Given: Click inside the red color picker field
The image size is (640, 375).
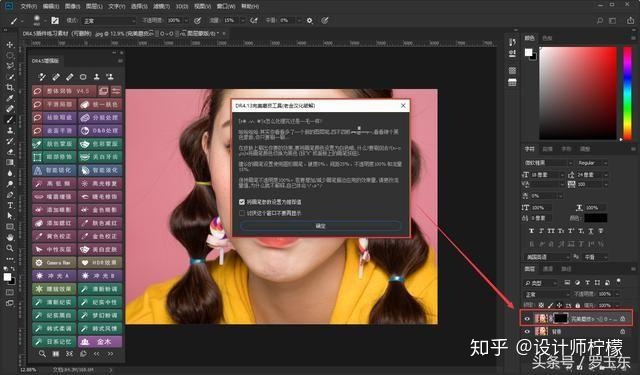Looking at the screenshot, I should pyautogui.click(x=578, y=93).
